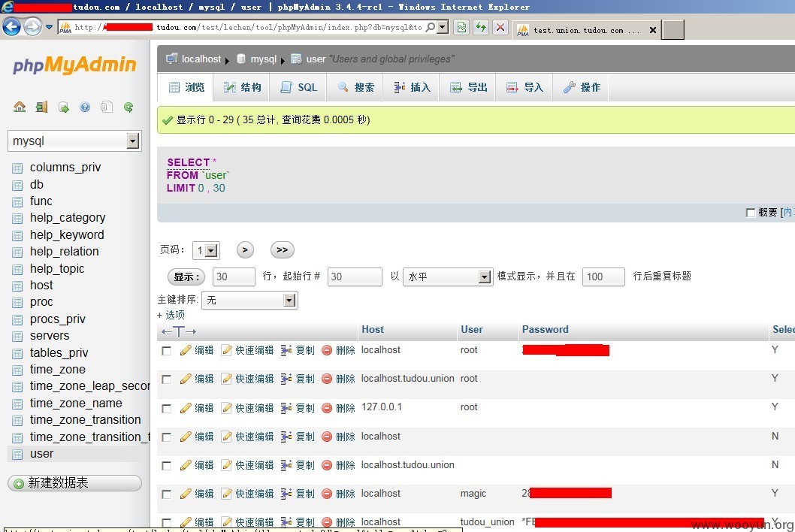Tick checkbox for localhost.tudou.union root row
The height and width of the screenshot is (532, 795).
pos(166,379)
